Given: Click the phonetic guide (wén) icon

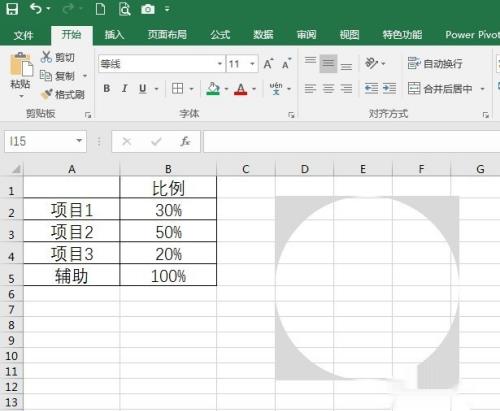Looking at the screenshot, I should [276, 89].
